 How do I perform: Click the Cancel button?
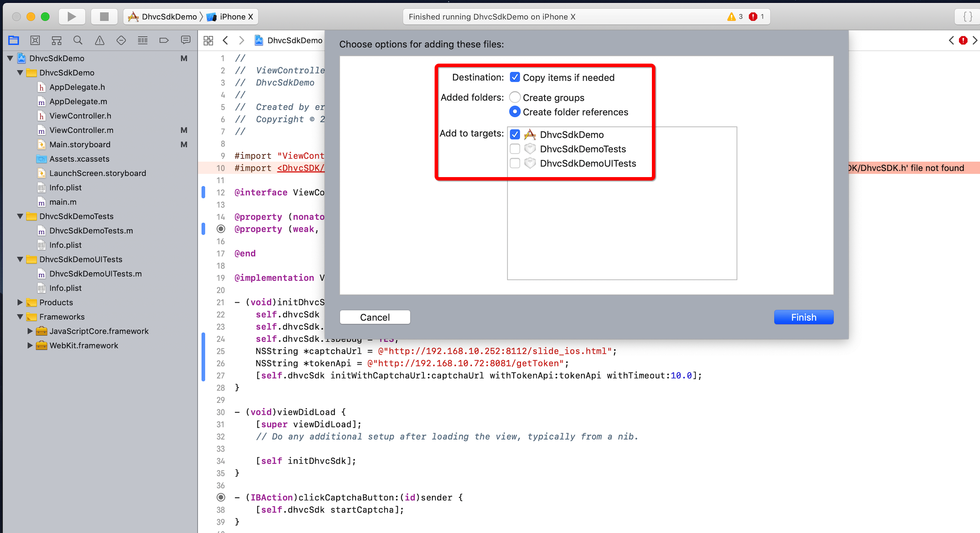point(375,317)
